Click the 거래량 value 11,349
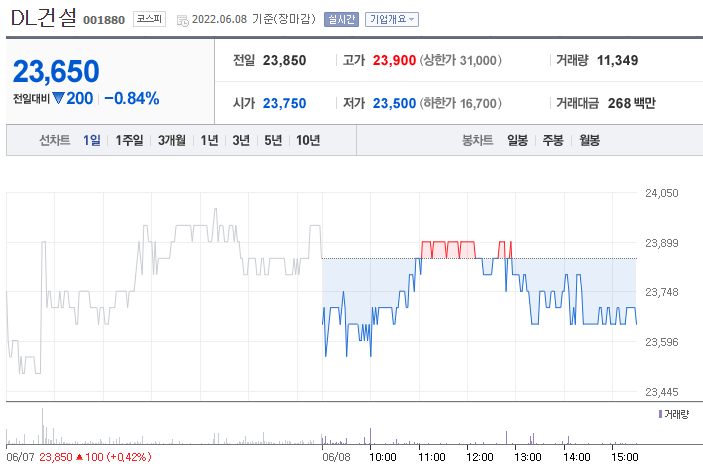Image resolution: width=703 pixels, height=475 pixels. (x=617, y=61)
